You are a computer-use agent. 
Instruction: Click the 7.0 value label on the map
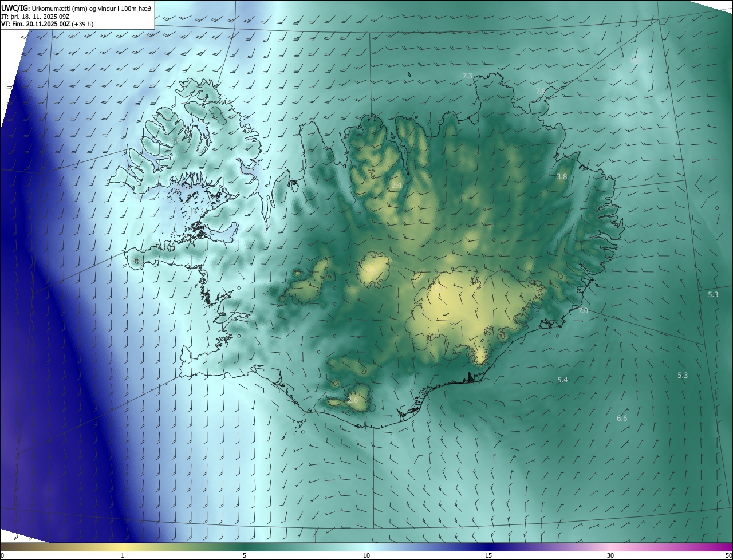[583, 311]
